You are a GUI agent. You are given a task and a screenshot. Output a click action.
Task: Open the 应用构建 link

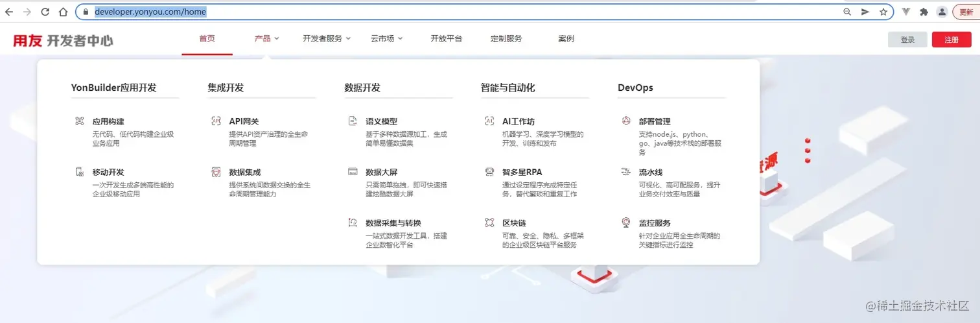coord(108,121)
